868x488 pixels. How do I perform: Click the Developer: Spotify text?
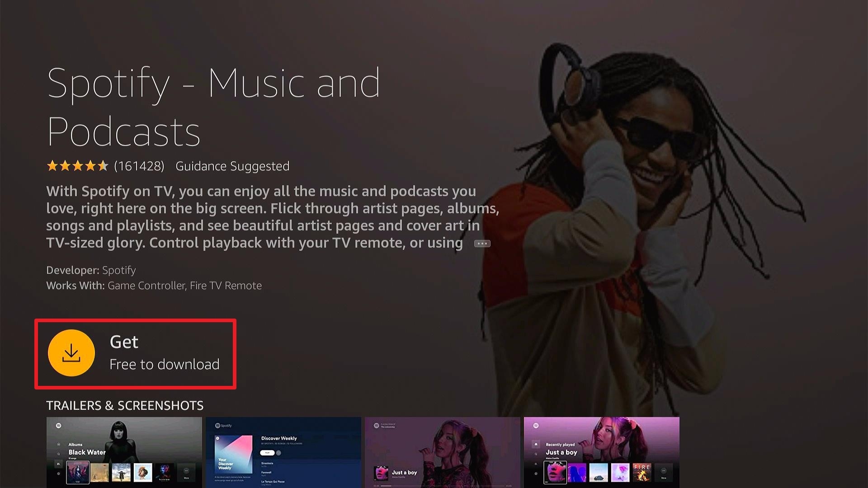click(x=91, y=270)
